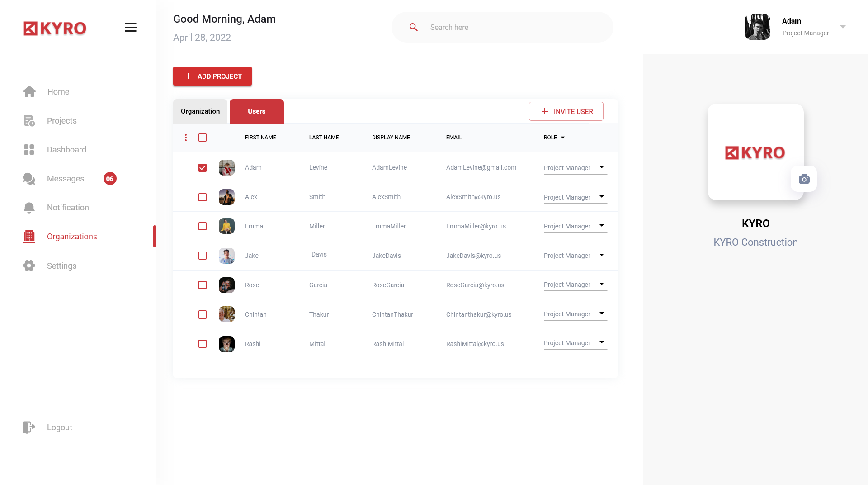The image size is (868, 485).
Task: Click the ADD PROJECT button
Action: coord(212,76)
